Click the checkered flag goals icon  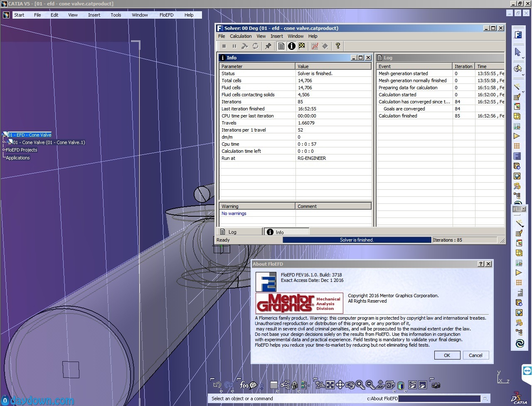coord(302,46)
